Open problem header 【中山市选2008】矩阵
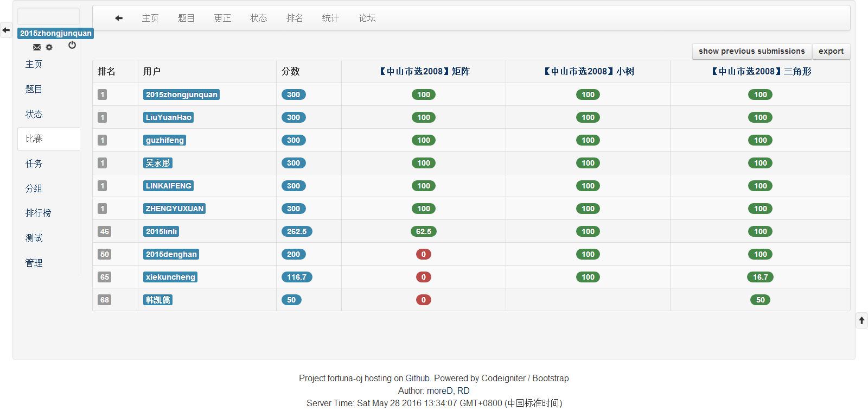This screenshot has width=868, height=416. click(424, 71)
